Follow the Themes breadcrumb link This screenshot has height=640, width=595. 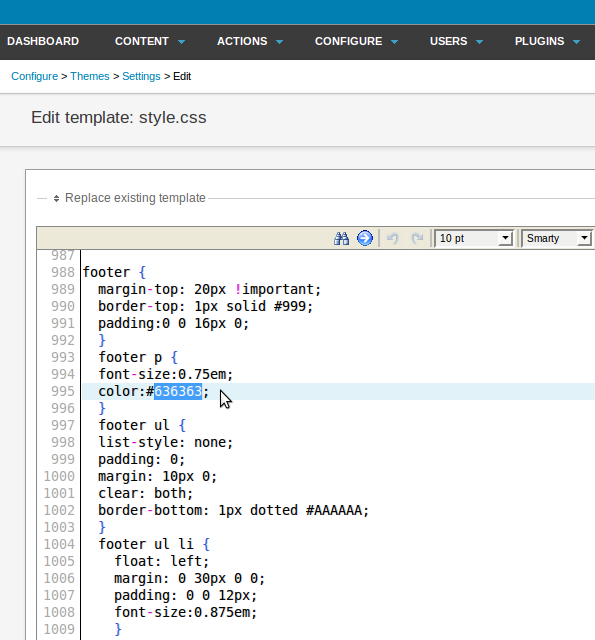pos(90,76)
